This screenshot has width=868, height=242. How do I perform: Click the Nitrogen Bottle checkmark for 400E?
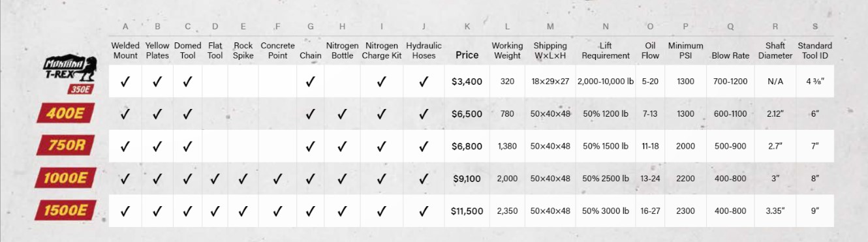tap(343, 113)
